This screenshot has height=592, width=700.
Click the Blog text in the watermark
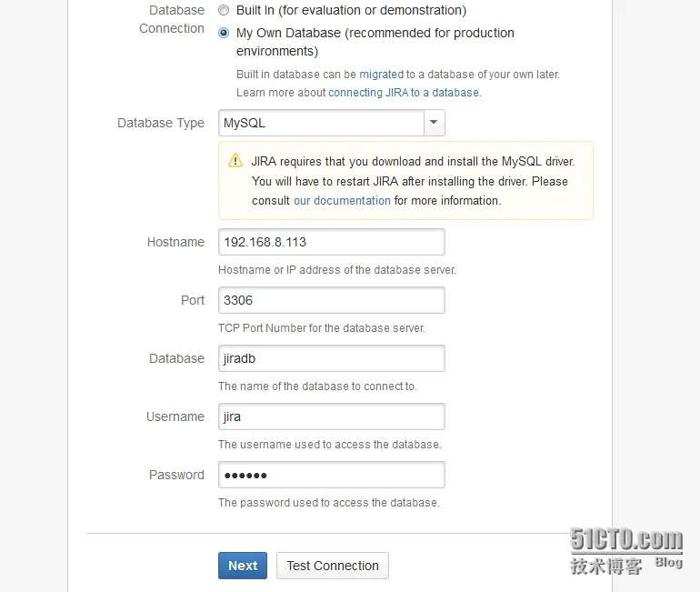[668, 563]
